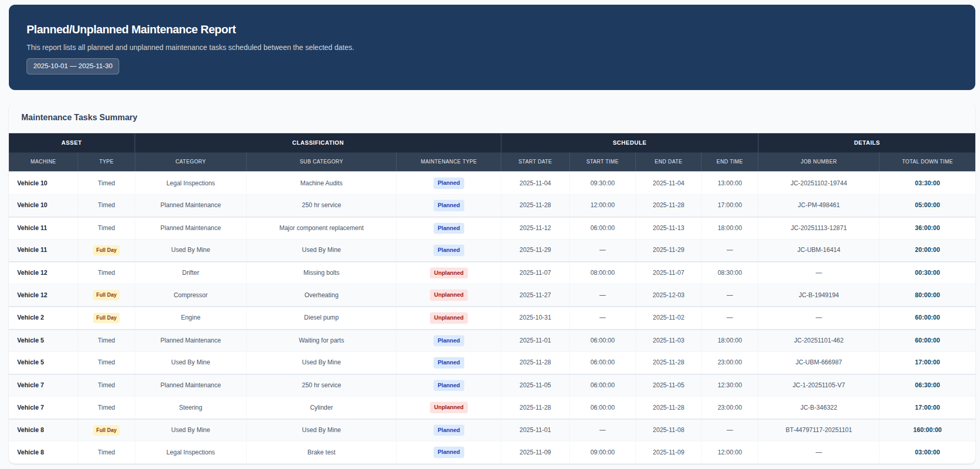Click the 160:00:00 total down time value
Image resolution: width=980 pixels, height=469 pixels.
[927, 430]
